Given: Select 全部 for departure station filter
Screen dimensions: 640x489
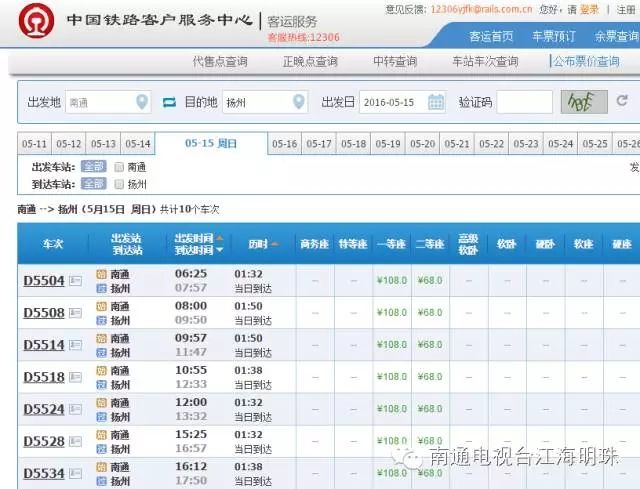Looking at the screenshot, I should point(93,167).
